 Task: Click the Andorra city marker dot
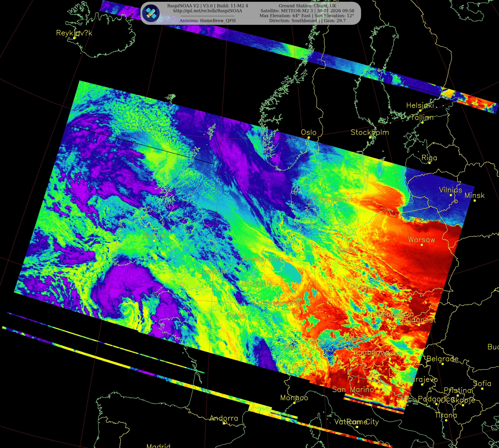(224, 423)
